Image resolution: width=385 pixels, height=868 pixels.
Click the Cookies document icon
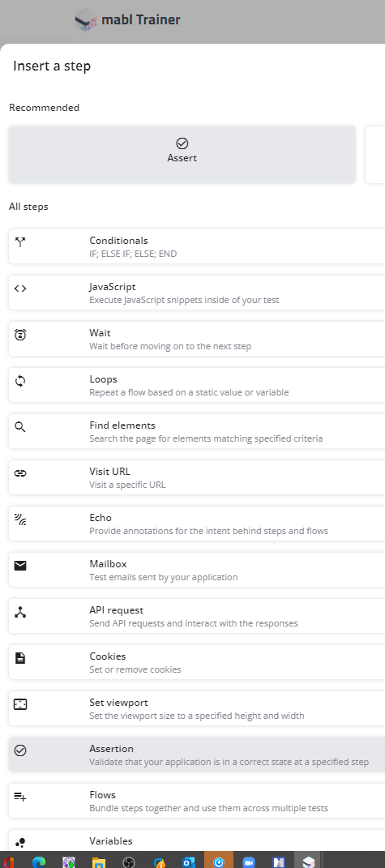[20, 657]
